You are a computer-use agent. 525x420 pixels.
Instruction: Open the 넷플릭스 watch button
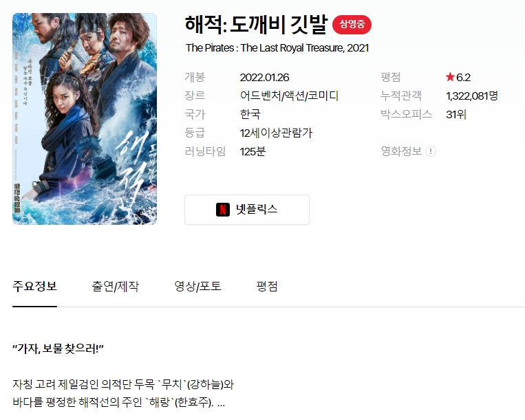(247, 210)
